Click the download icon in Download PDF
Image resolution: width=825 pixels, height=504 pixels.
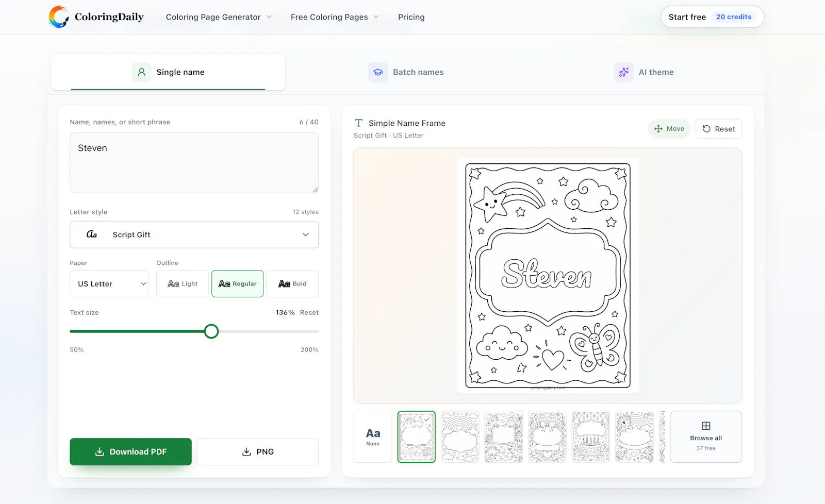click(100, 452)
